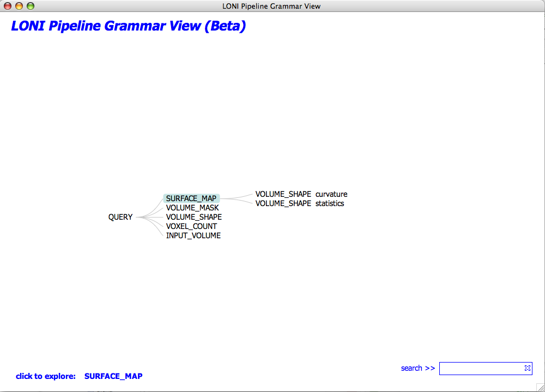Zoom the window with green button
Viewport: 545px width, 392px height.
[x=31, y=6]
